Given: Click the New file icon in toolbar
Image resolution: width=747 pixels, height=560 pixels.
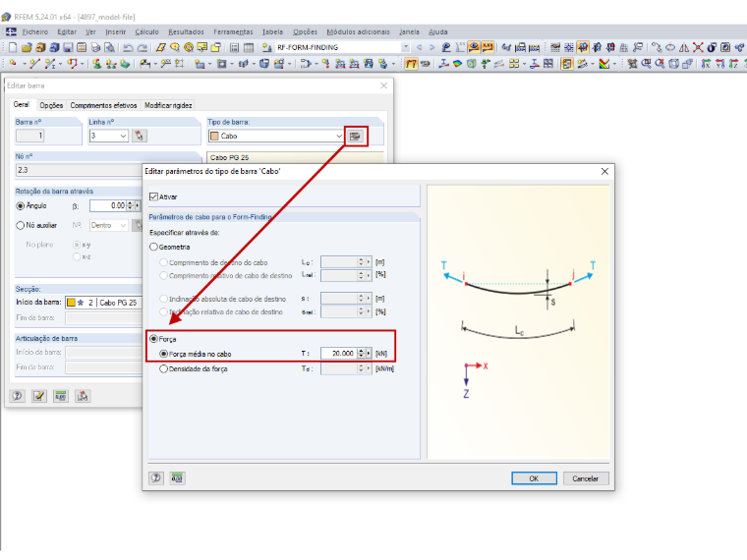Looking at the screenshot, I should (13, 47).
